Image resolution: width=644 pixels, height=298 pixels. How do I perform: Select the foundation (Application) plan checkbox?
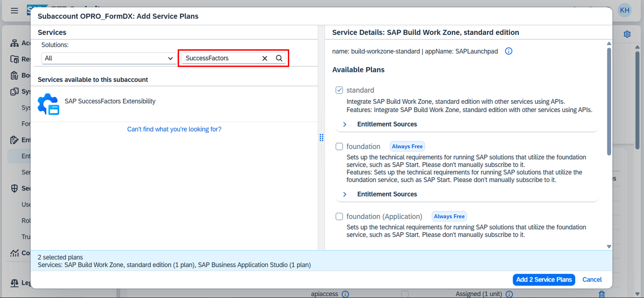339,216
